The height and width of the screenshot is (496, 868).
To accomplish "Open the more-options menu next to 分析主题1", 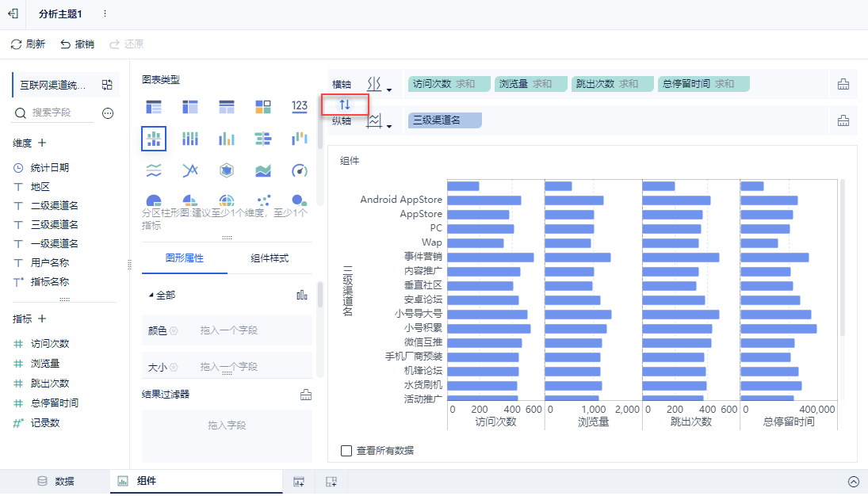I will tap(105, 13).
